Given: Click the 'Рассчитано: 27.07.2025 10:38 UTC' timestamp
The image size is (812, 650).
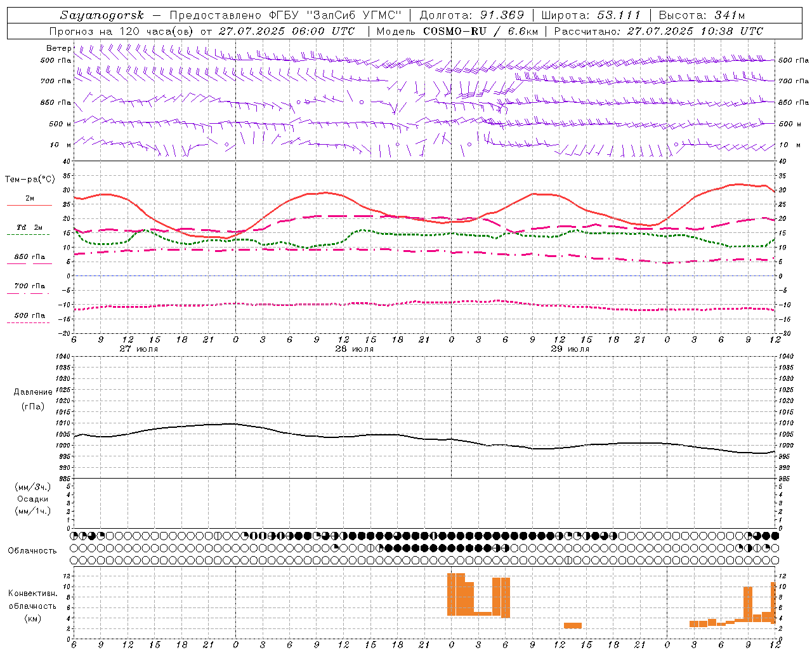Looking at the screenshot, I should coord(659,31).
